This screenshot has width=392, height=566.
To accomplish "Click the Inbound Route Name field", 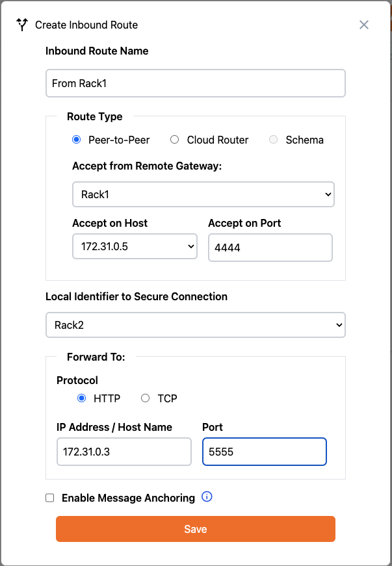I will tap(195, 83).
